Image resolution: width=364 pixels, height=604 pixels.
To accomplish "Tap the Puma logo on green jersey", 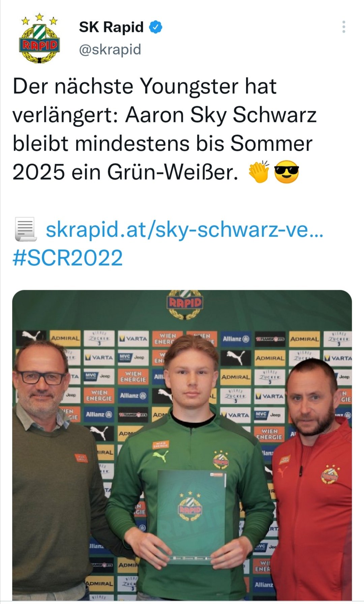I will click(x=160, y=457).
